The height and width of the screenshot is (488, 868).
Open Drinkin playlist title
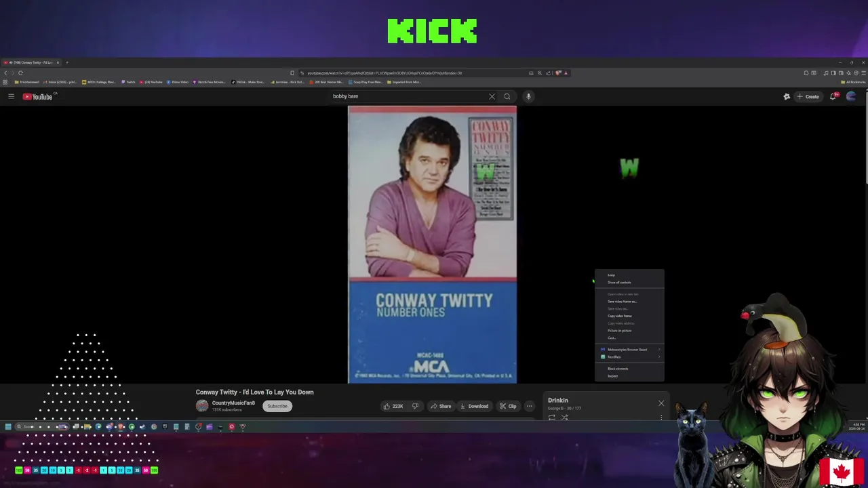click(x=558, y=401)
